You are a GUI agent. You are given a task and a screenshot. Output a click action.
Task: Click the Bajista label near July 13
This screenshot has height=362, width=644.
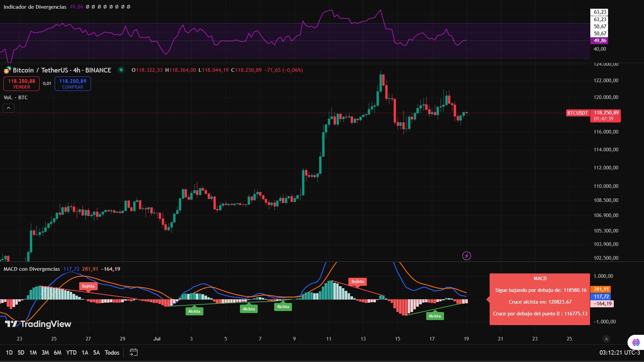click(357, 281)
